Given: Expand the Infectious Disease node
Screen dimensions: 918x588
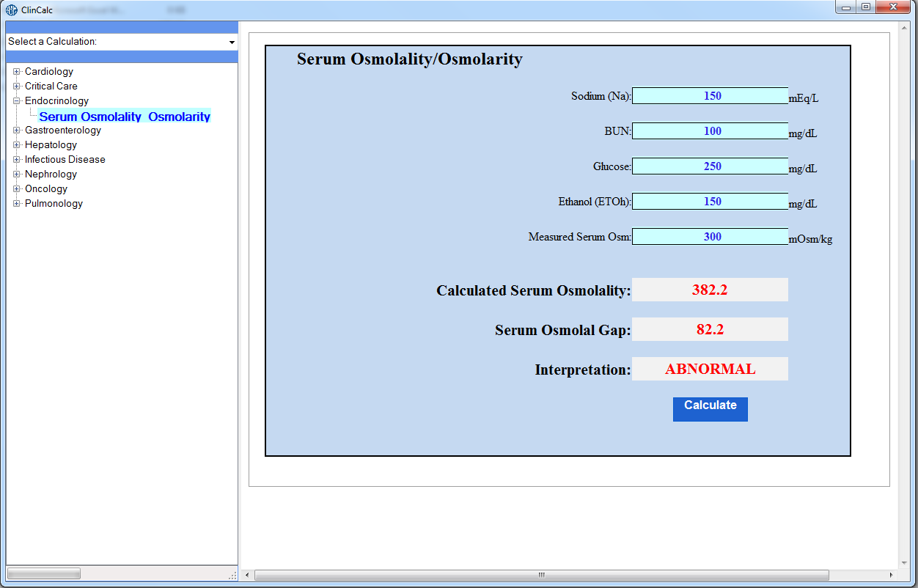Looking at the screenshot, I should [16, 160].
